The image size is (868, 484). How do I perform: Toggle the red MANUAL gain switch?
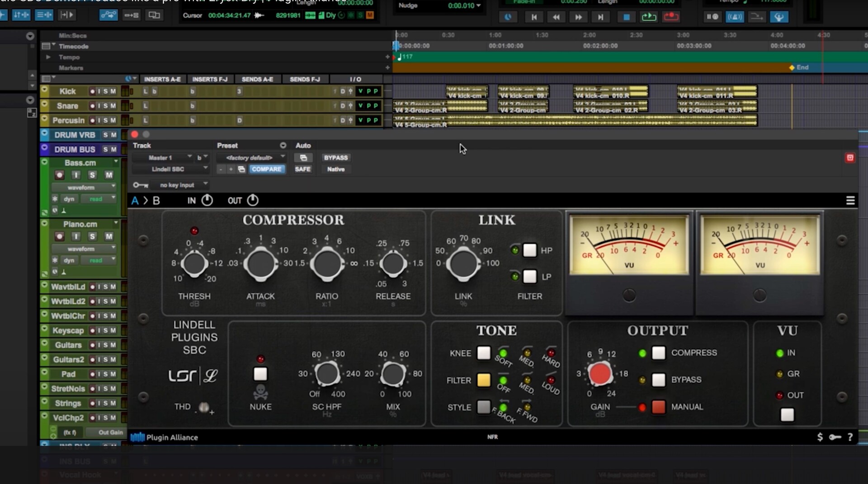point(658,407)
